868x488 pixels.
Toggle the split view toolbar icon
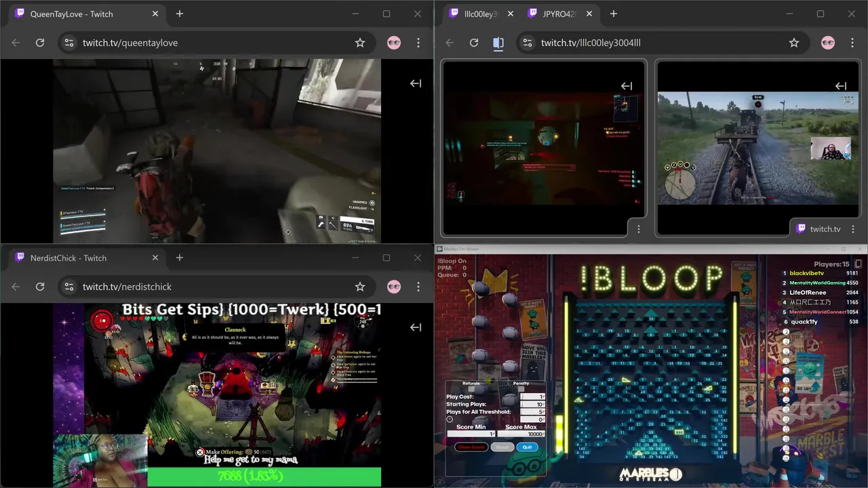pyautogui.click(x=498, y=43)
